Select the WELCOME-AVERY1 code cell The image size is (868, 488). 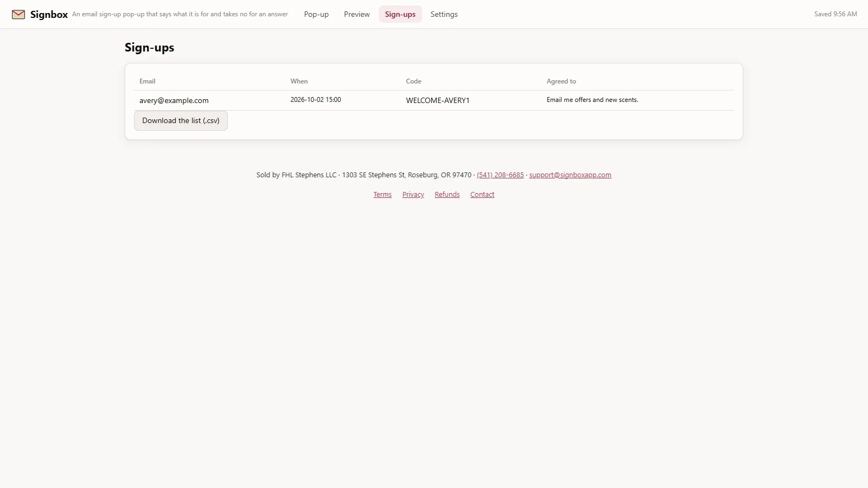point(438,100)
